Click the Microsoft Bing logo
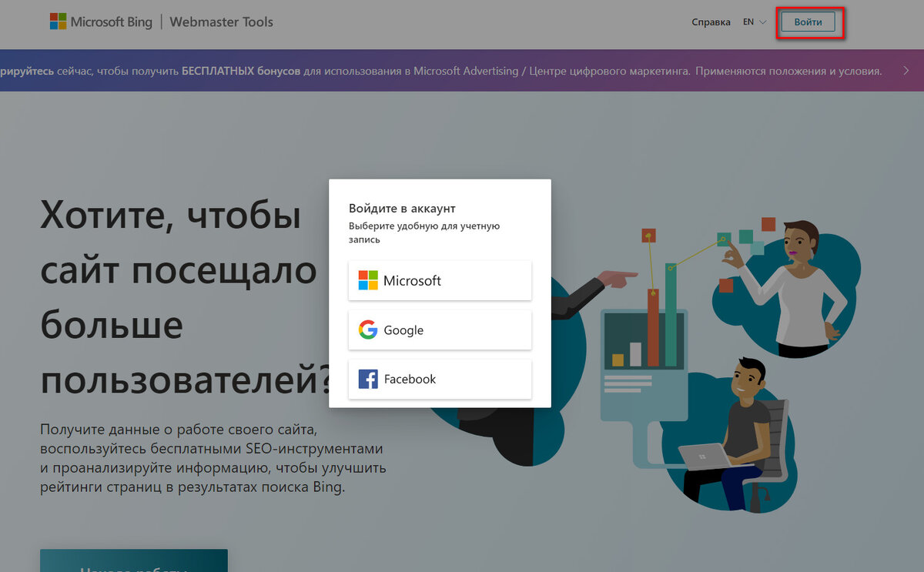This screenshot has width=924, height=572. click(x=101, y=22)
